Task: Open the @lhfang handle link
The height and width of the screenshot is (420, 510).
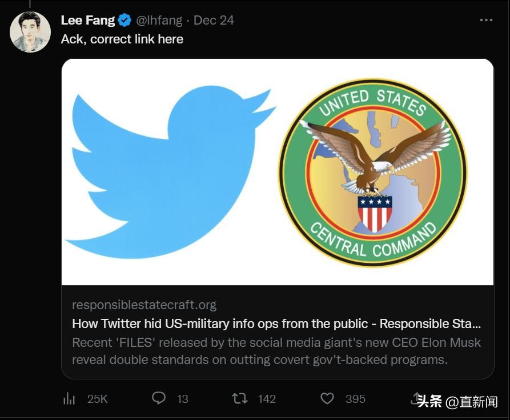Action: (x=159, y=20)
